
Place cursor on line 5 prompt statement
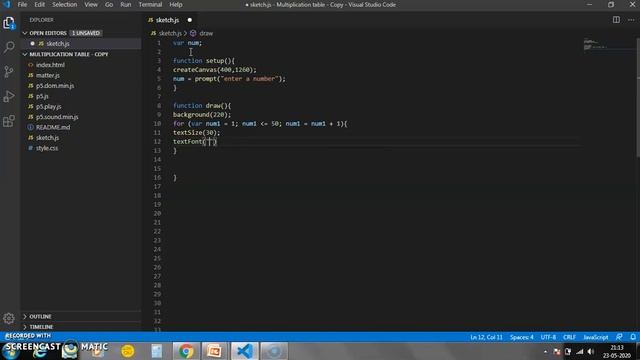(x=229, y=79)
